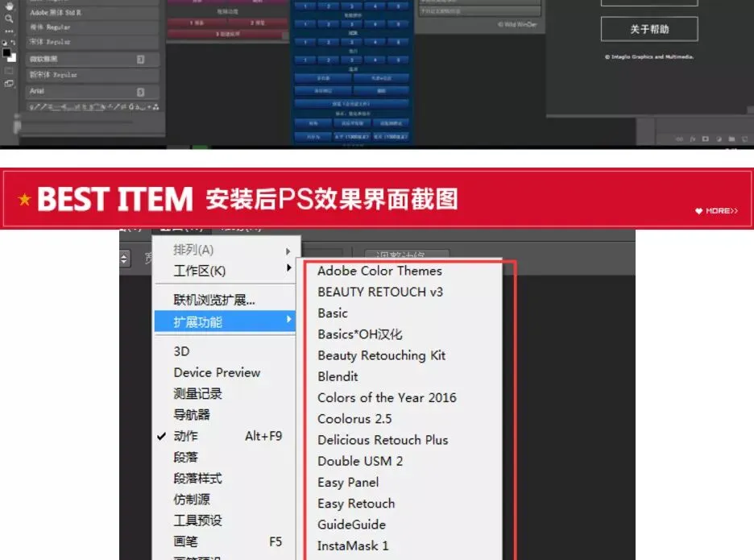Click the special symbols row below Arial
This screenshot has width=754, height=560.
tap(94, 107)
